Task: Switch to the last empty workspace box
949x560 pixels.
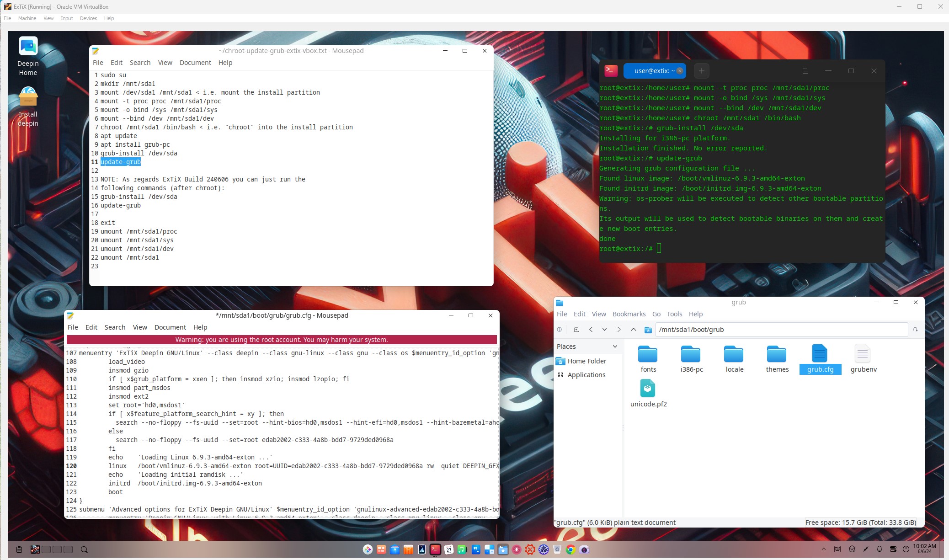Action: point(68,549)
